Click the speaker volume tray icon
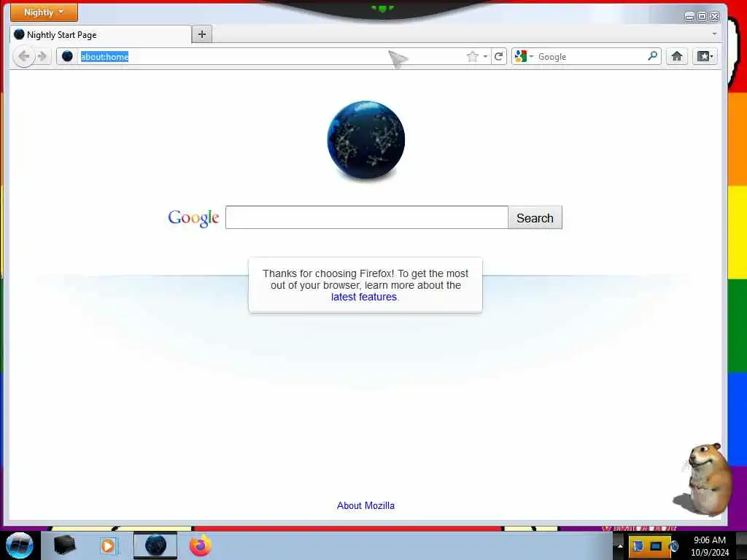747x560 pixels. point(673,546)
